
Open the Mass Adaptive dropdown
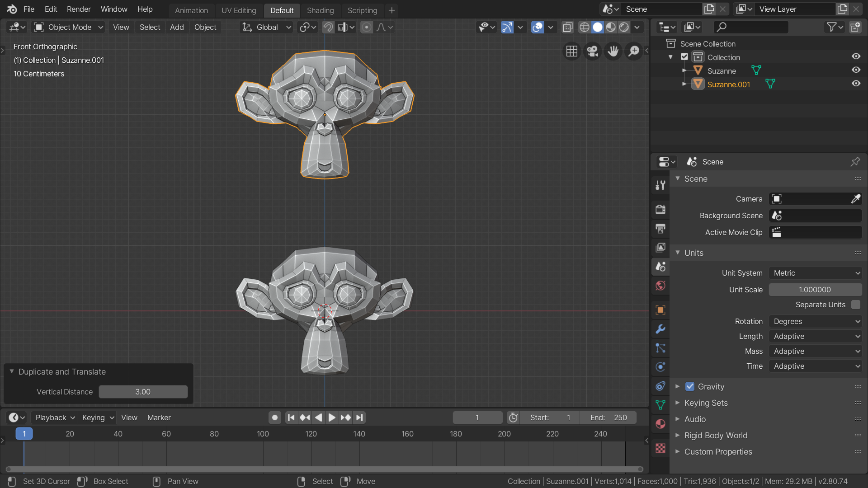coord(815,351)
